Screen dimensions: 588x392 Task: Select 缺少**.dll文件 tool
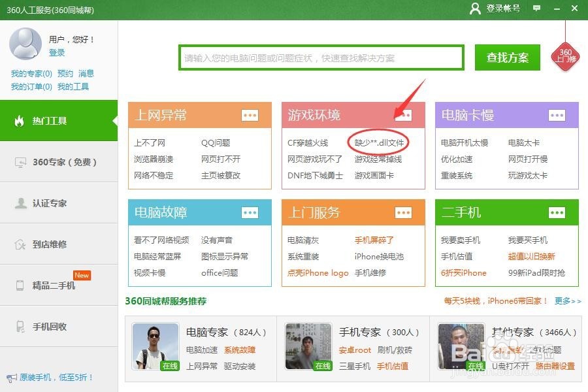(x=379, y=142)
